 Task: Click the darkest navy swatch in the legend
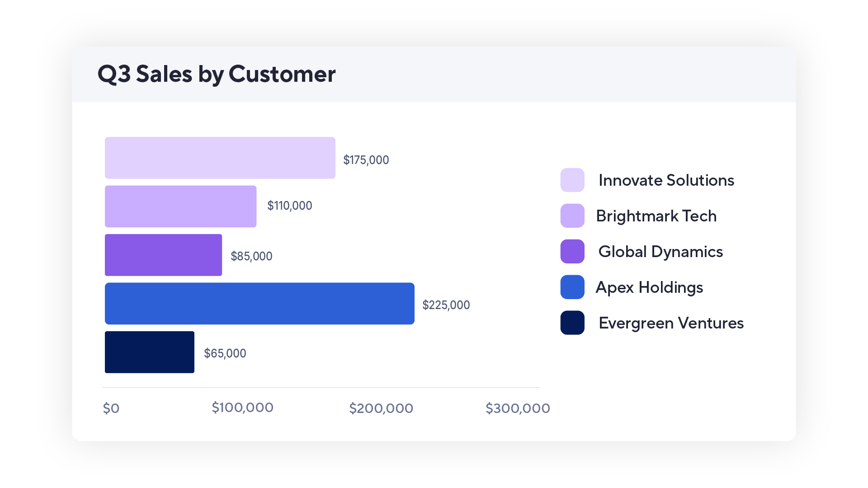pos(572,323)
